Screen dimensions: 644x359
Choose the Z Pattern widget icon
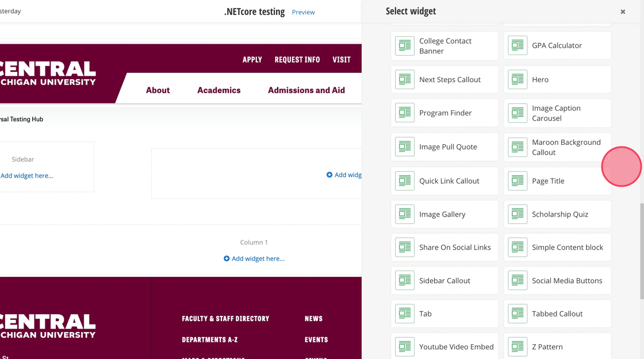tap(517, 347)
